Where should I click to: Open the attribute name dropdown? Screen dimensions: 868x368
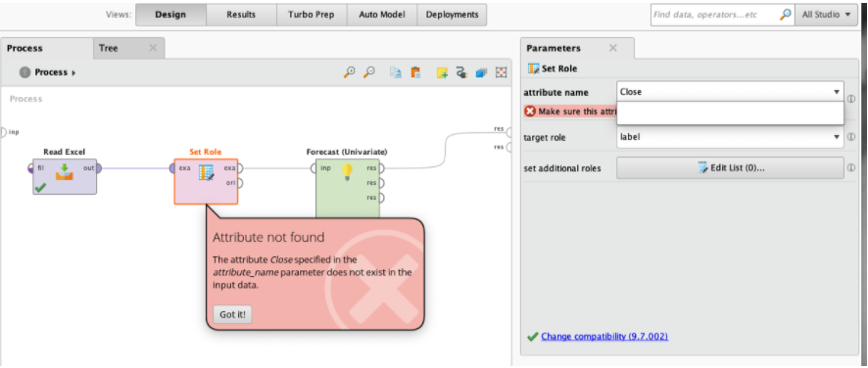click(730, 92)
